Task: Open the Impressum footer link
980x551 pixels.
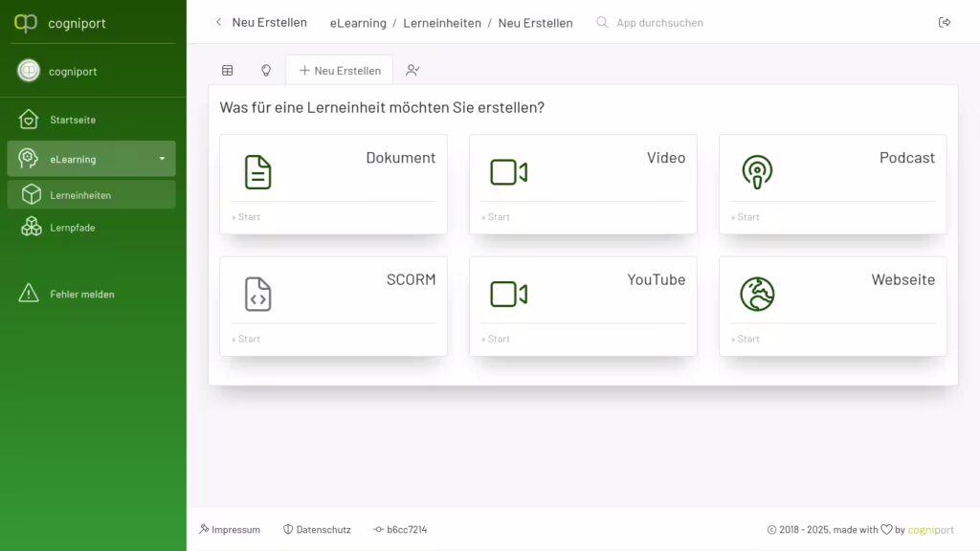Action: click(230, 529)
